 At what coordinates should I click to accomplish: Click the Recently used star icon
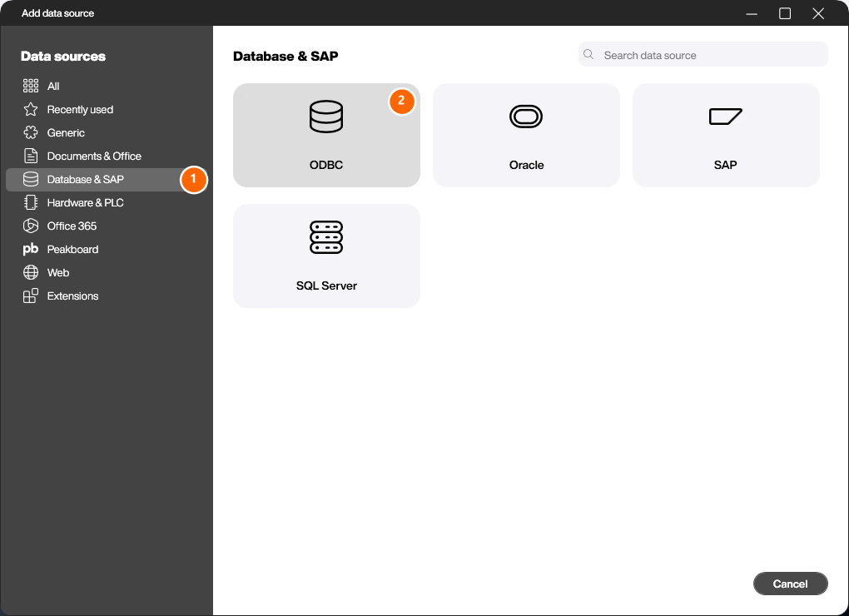point(31,109)
